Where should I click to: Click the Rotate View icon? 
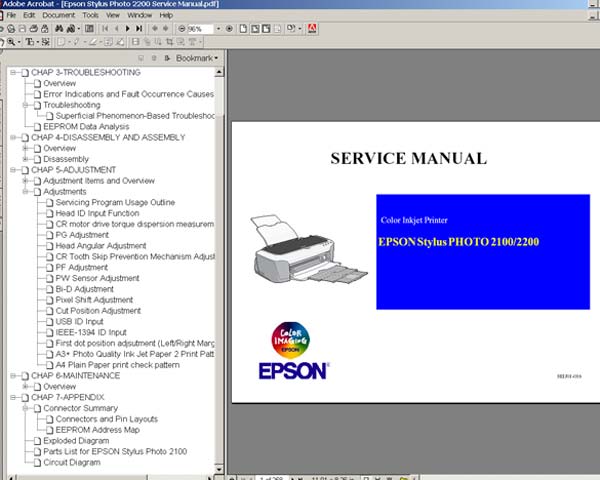tap(291, 29)
